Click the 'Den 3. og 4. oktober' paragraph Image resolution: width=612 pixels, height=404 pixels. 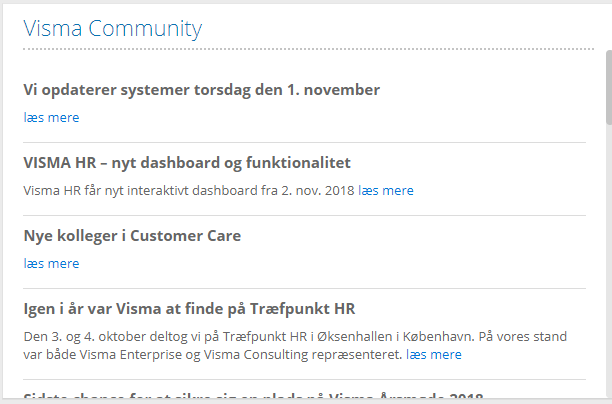(300, 336)
